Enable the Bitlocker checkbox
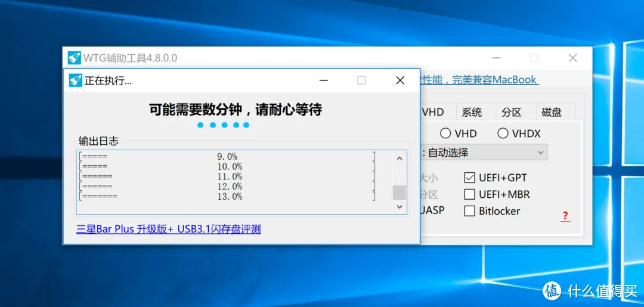This screenshot has width=644, height=307. [x=469, y=211]
